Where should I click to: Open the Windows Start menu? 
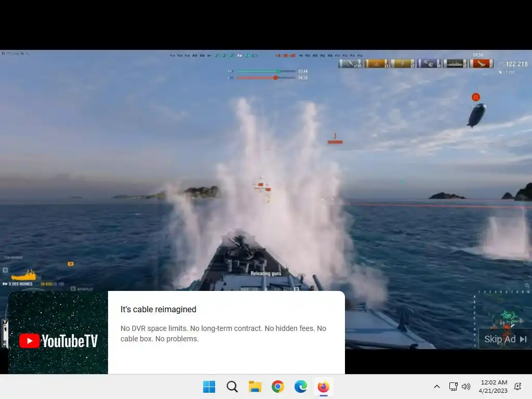click(209, 387)
